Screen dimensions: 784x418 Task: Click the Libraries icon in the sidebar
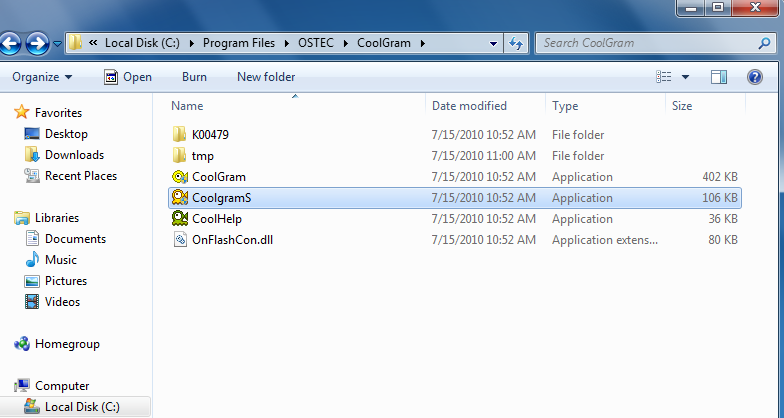[22, 218]
